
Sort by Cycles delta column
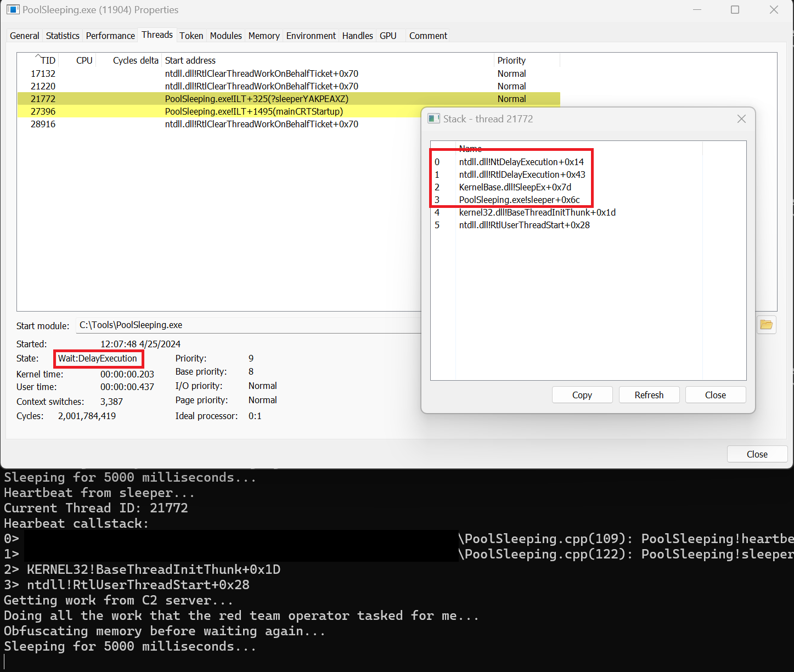pyautogui.click(x=135, y=60)
